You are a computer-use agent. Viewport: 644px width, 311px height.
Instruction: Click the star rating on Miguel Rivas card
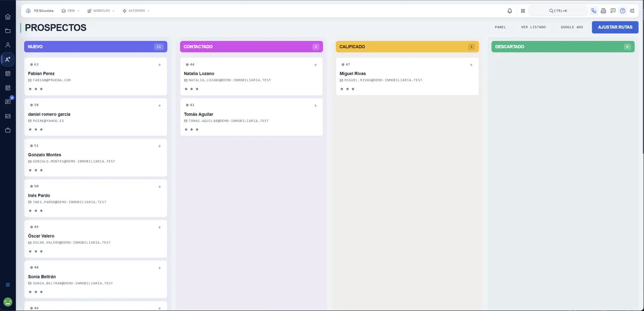[x=347, y=89]
